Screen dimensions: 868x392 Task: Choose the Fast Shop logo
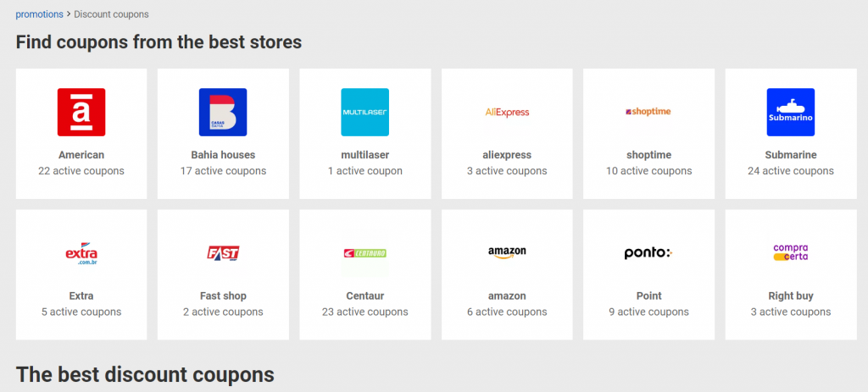coord(223,253)
